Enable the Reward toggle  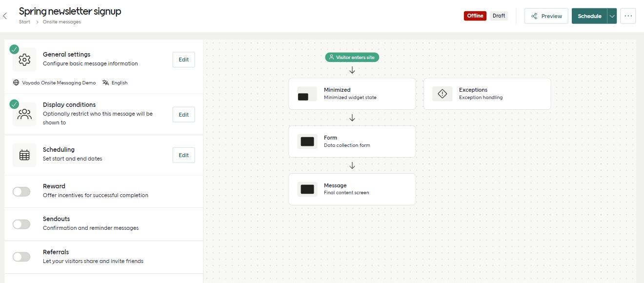(21, 191)
